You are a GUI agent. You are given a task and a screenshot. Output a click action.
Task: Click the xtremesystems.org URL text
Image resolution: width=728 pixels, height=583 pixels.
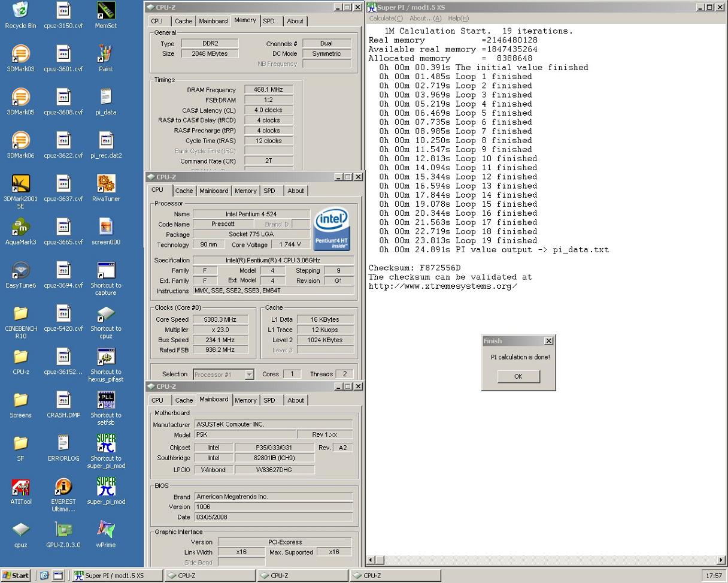[x=443, y=286]
